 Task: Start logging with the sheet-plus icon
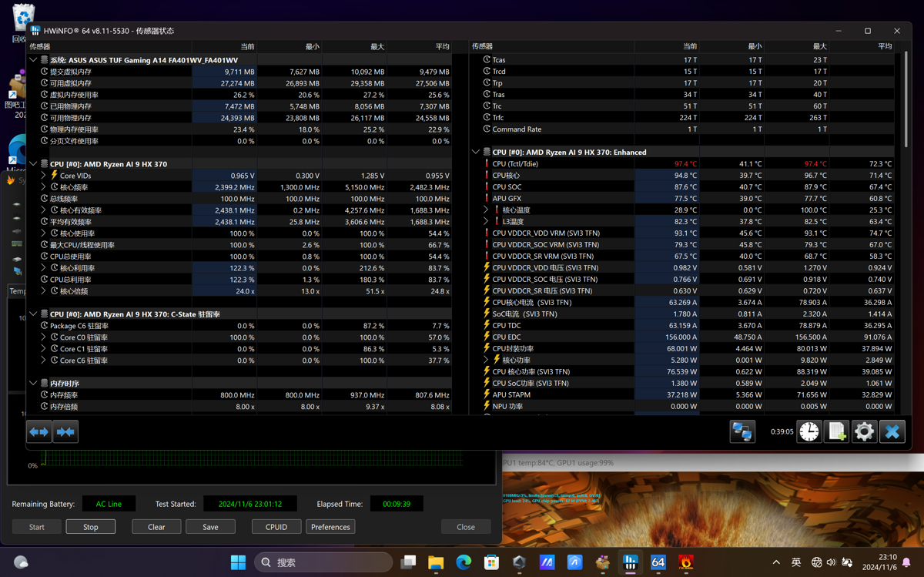pyautogui.click(x=837, y=432)
